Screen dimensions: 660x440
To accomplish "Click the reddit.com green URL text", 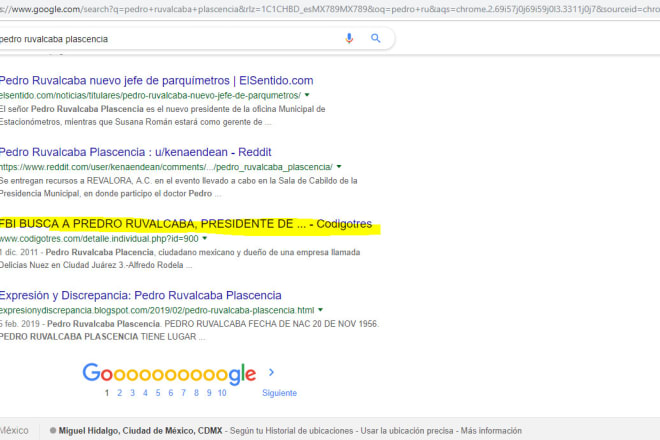I will point(166,167).
